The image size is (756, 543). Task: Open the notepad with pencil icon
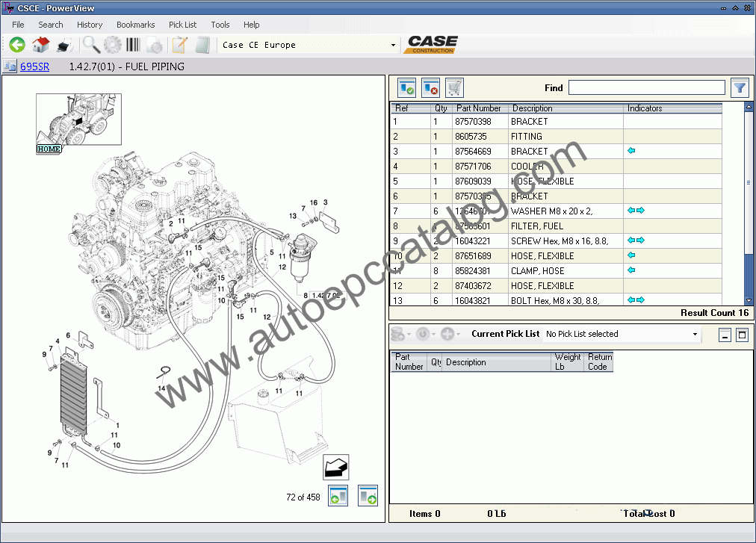coord(179,45)
